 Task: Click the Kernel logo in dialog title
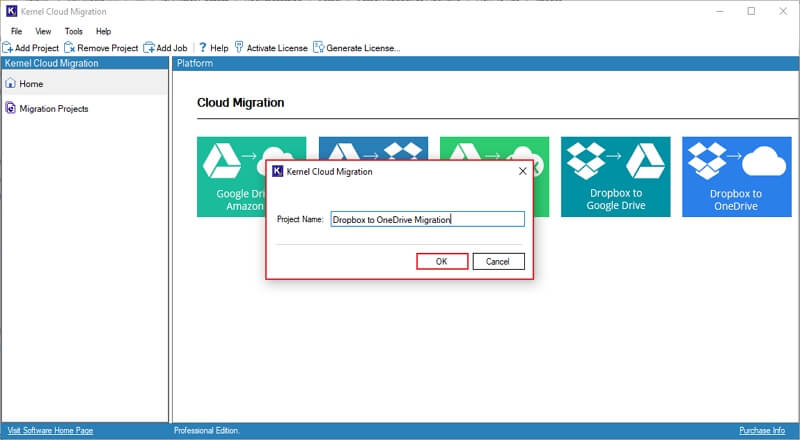[278, 171]
